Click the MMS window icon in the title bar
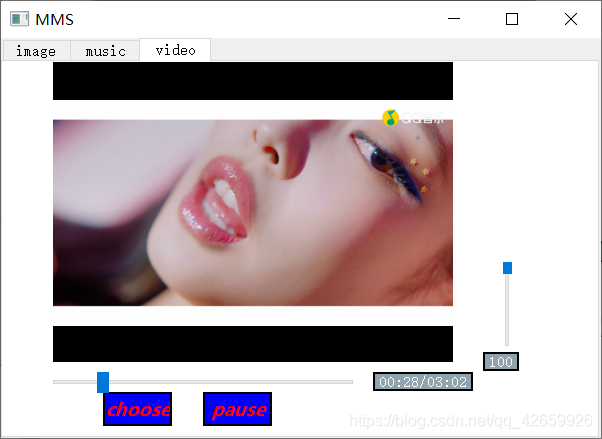This screenshot has width=602, height=439. (19, 19)
